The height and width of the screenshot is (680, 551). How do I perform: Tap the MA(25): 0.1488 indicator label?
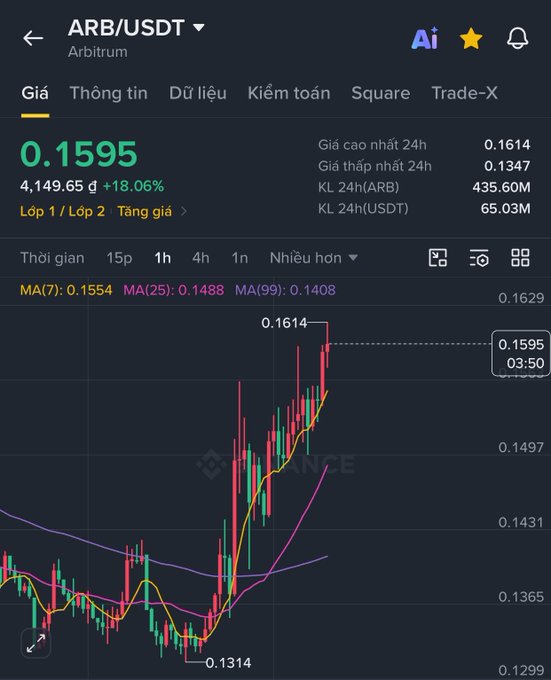coord(174,290)
